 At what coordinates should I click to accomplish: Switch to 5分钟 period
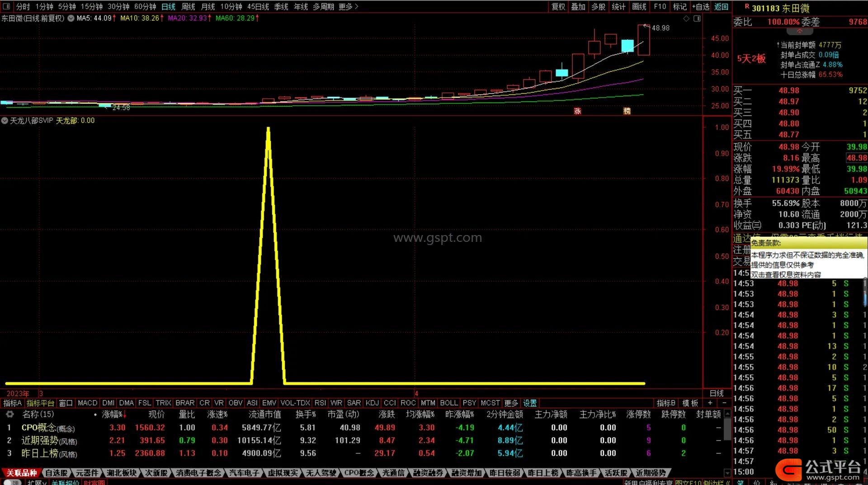67,7
